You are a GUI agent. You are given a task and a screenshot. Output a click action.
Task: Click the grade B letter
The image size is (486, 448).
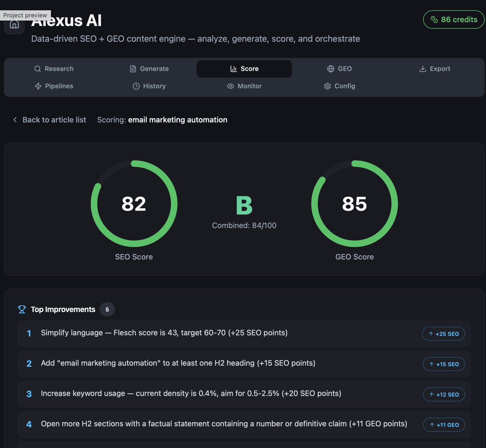(244, 205)
